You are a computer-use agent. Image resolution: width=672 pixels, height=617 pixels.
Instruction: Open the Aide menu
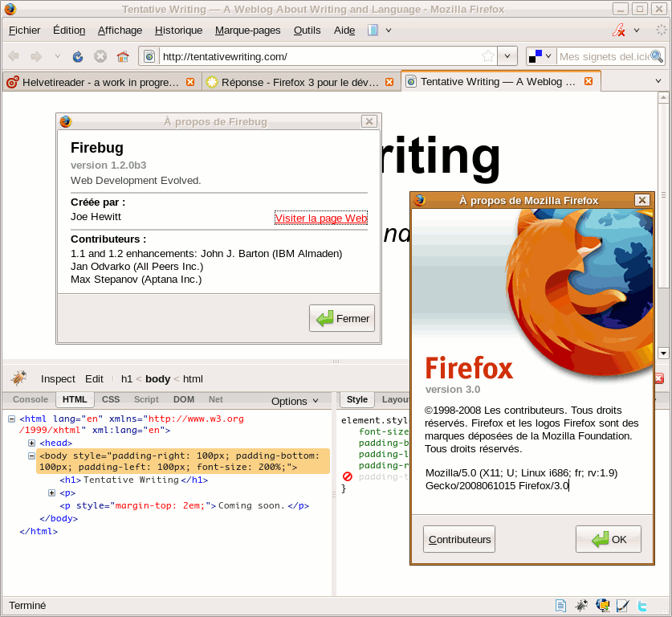coord(344,31)
